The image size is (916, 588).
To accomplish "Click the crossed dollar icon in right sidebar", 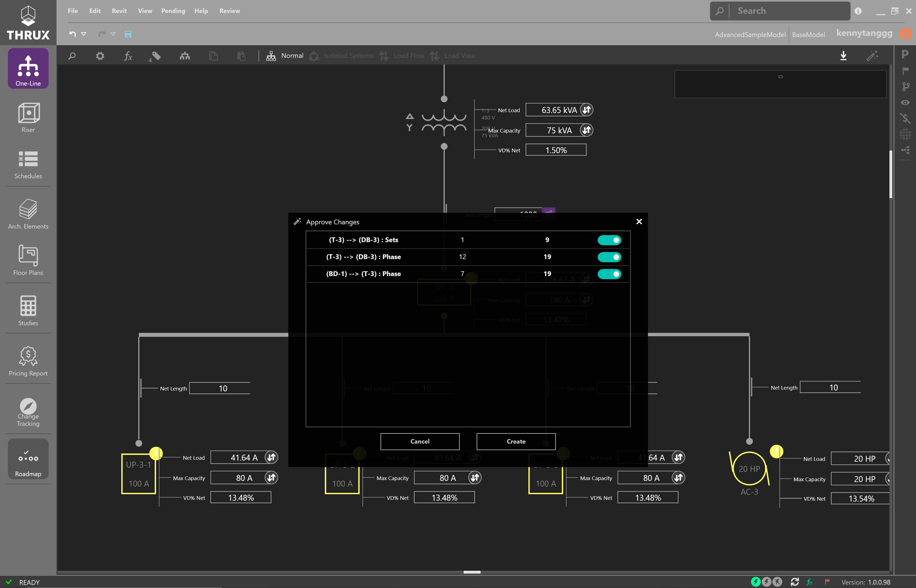I will 905,118.
